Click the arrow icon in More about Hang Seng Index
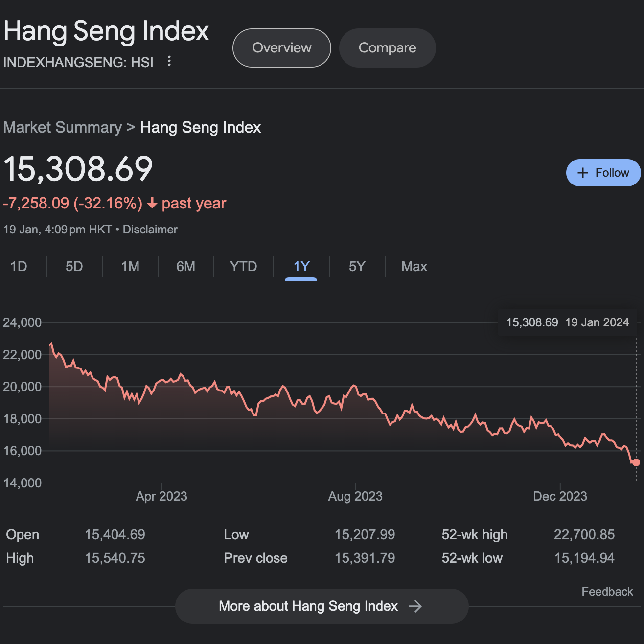The image size is (644, 644). 415,606
